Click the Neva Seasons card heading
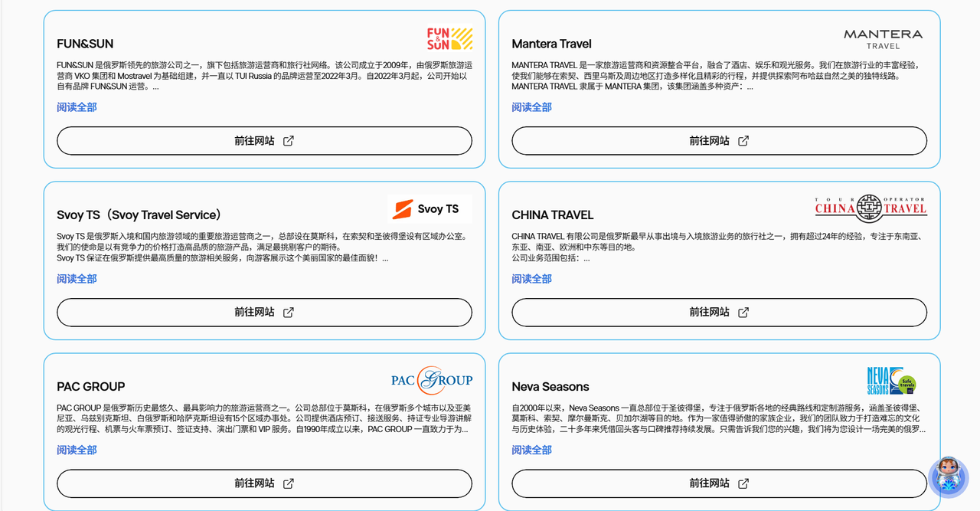The height and width of the screenshot is (511, 980). [550, 387]
